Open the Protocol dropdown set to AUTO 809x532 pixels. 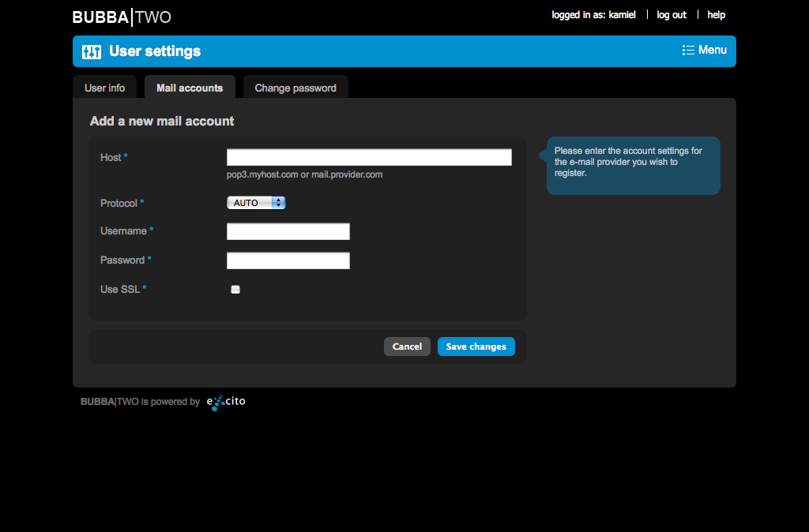click(x=251, y=202)
